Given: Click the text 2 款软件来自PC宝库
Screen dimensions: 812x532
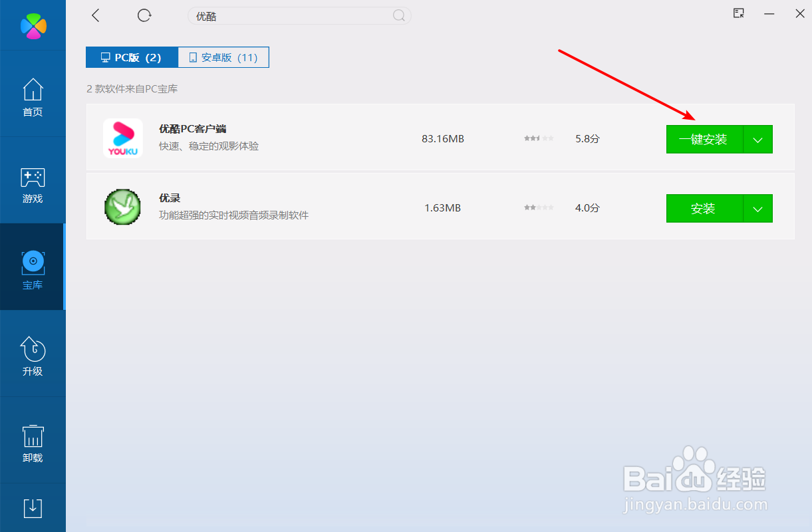Looking at the screenshot, I should [x=132, y=88].
